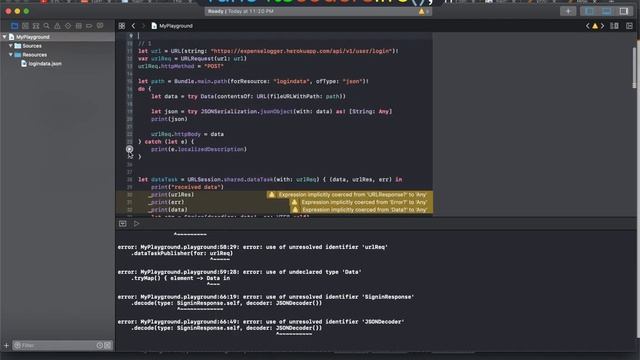Toggle the debug area visibility

[607, 11]
